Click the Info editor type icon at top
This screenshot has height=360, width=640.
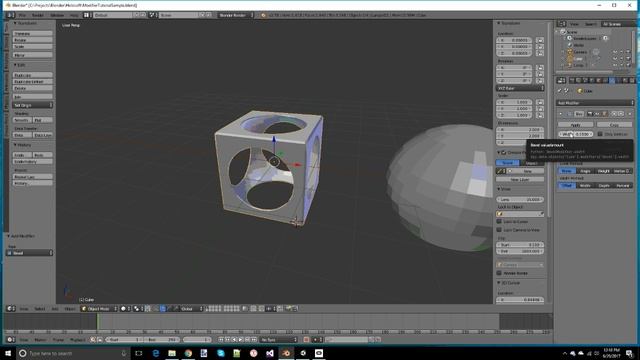pos(10,15)
